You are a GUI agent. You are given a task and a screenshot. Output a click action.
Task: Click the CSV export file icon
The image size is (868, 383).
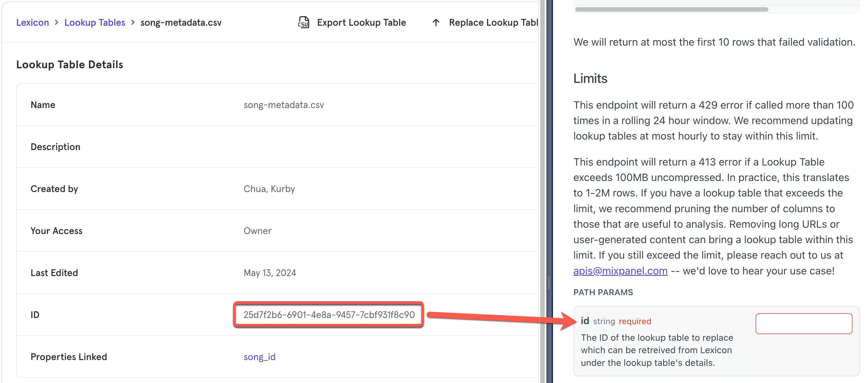(x=303, y=22)
